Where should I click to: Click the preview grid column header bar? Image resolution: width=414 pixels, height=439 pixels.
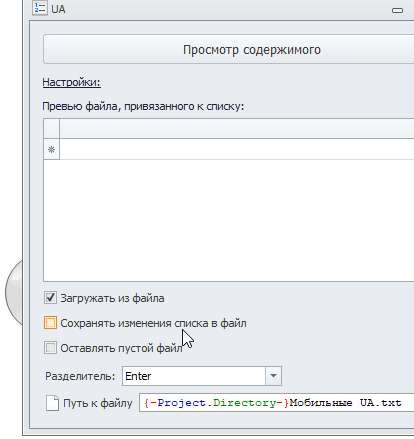tap(237, 128)
